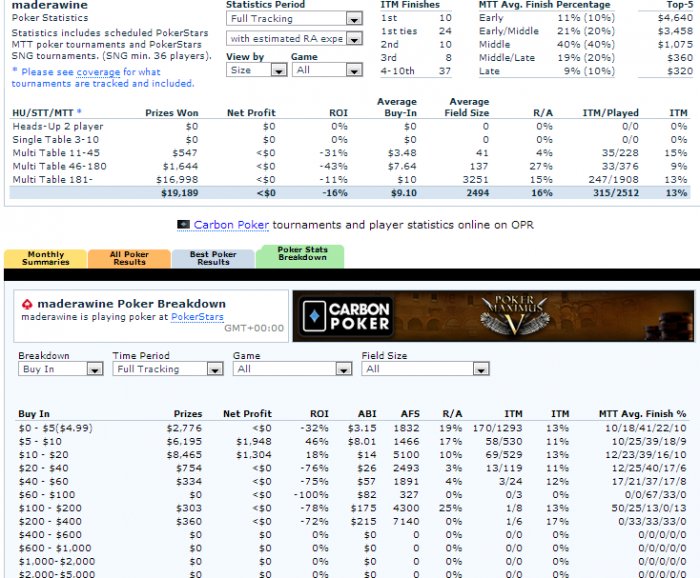Click the 'ABI' column header
Screen dimensions: 700x578
pyautogui.click(x=367, y=414)
